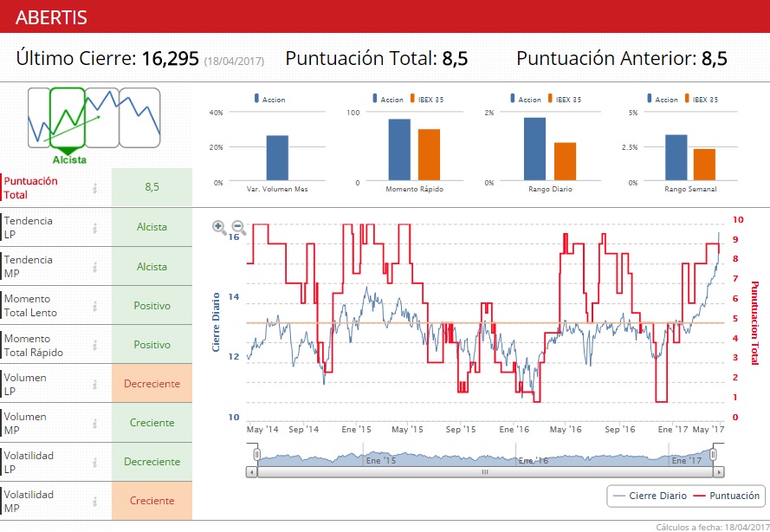Toggle IBEX 35 legend in Momento Rápido chart
The height and width of the screenshot is (532, 770).
[427, 99]
